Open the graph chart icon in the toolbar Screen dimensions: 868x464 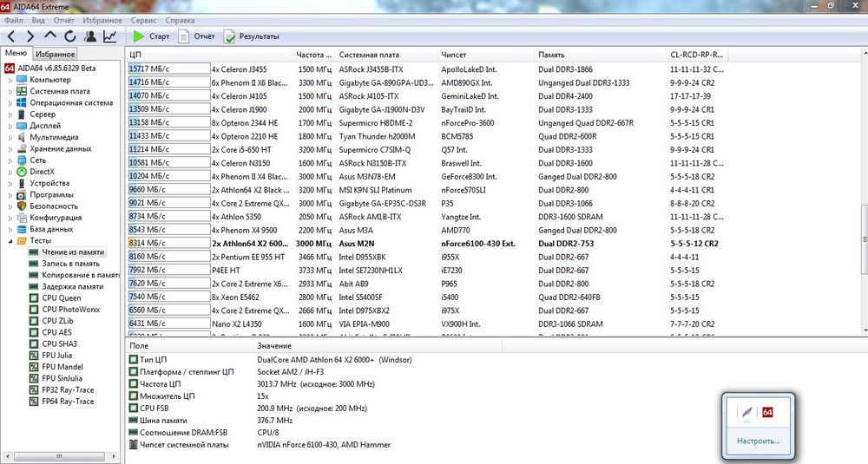110,36
